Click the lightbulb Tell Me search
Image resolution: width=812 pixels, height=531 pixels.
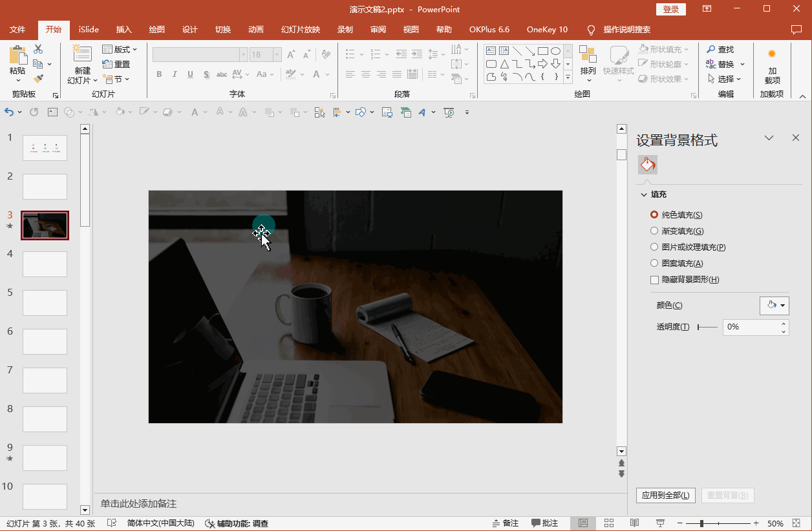tap(591, 30)
